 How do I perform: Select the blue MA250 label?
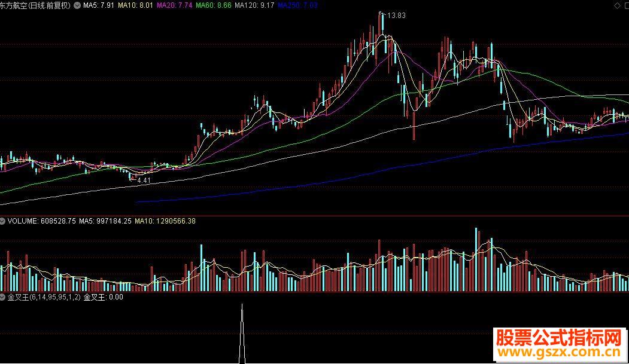[x=297, y=5]
